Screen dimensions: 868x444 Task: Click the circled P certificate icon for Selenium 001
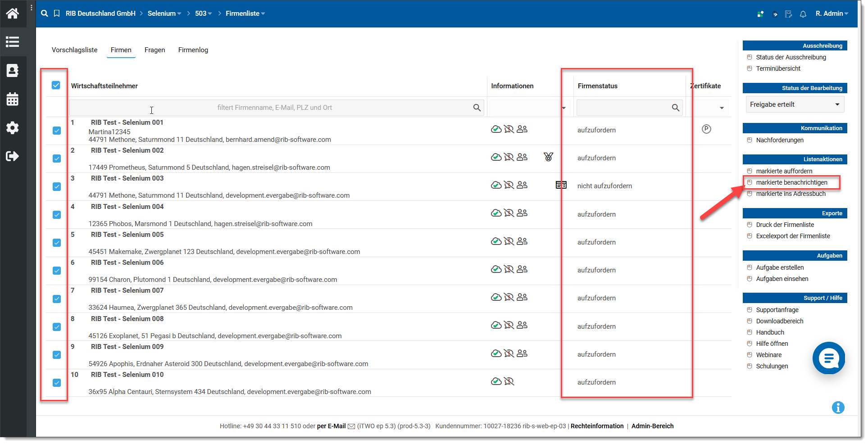tap(706, 129)
